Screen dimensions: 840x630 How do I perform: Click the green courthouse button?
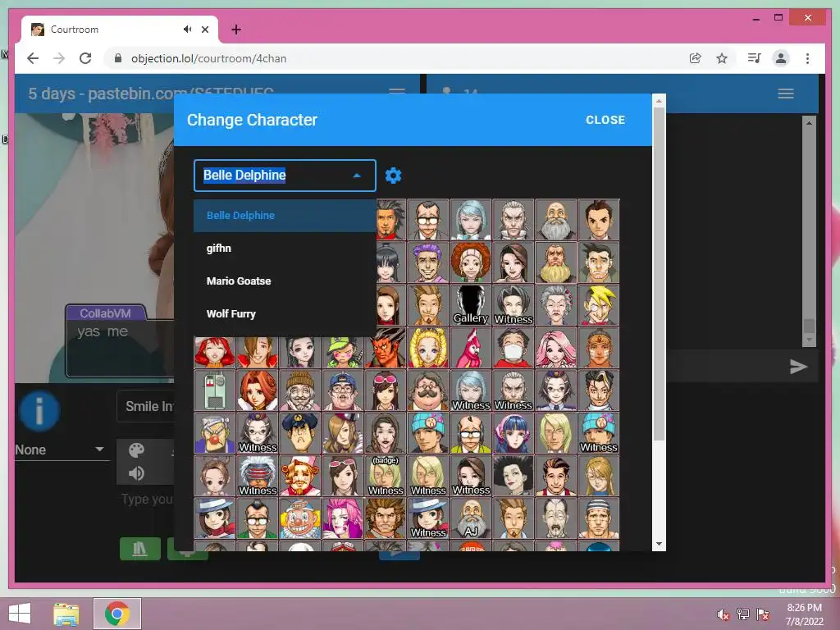click(139, 549)
